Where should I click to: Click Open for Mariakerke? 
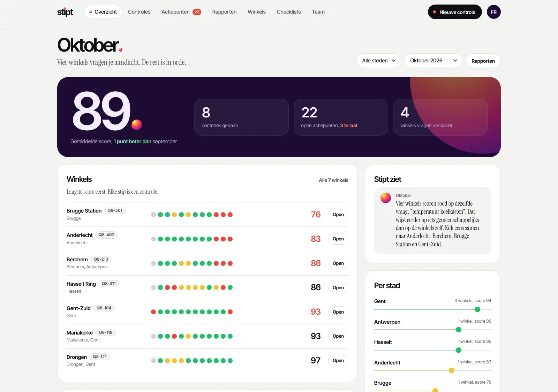click(338, 336)
